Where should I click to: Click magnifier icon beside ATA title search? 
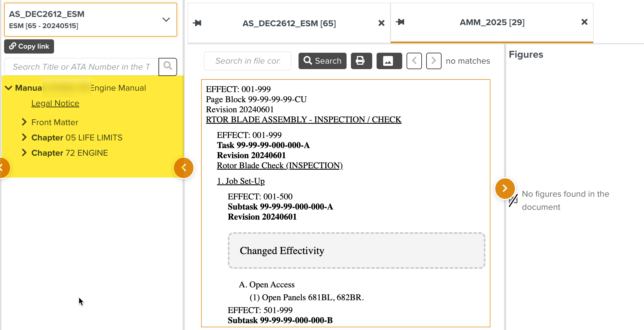(x=168, y=66)
